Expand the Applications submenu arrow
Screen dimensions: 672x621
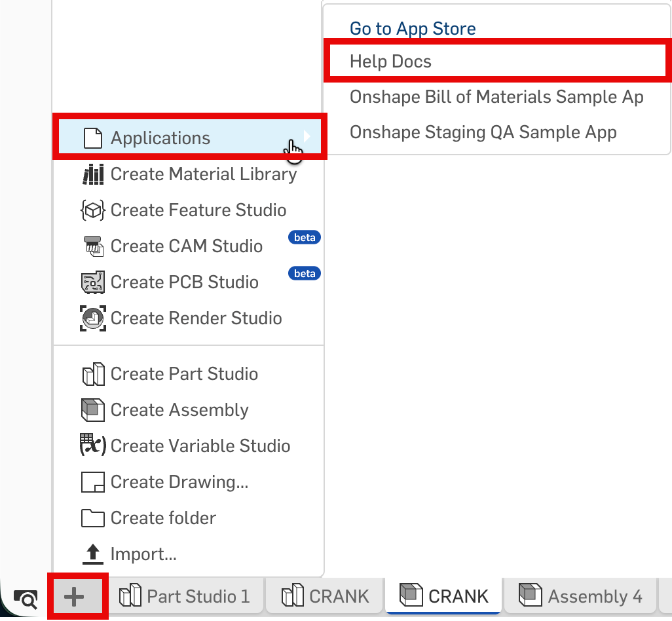(307, 136)
